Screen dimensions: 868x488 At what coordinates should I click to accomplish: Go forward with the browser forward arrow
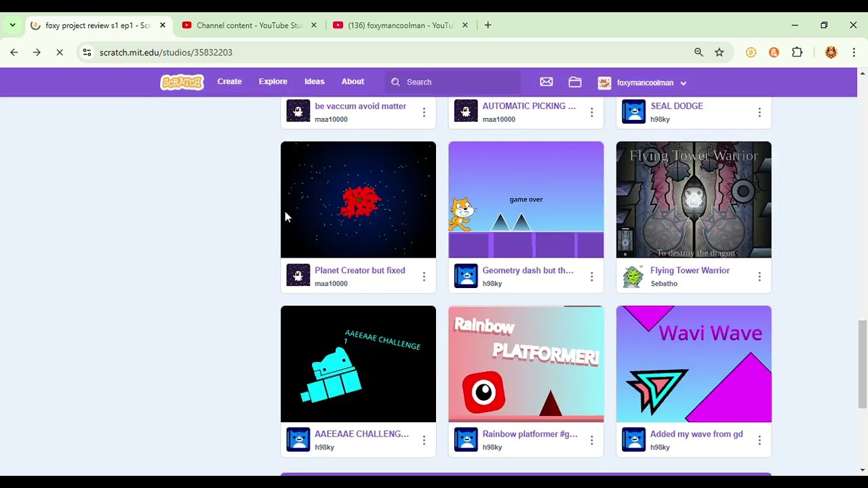[37, 52]
